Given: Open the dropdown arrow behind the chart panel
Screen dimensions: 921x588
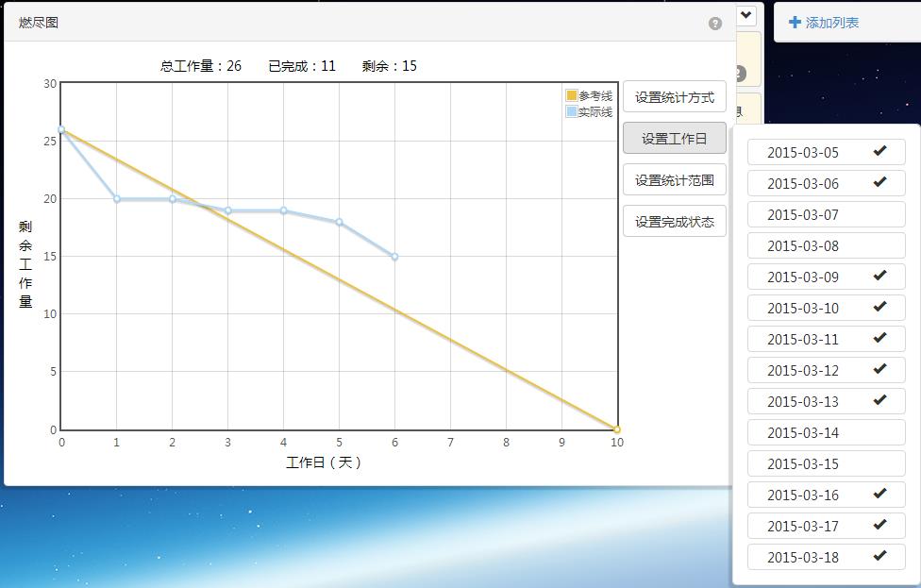Looking at the screenshot, I should pos(746,15).
